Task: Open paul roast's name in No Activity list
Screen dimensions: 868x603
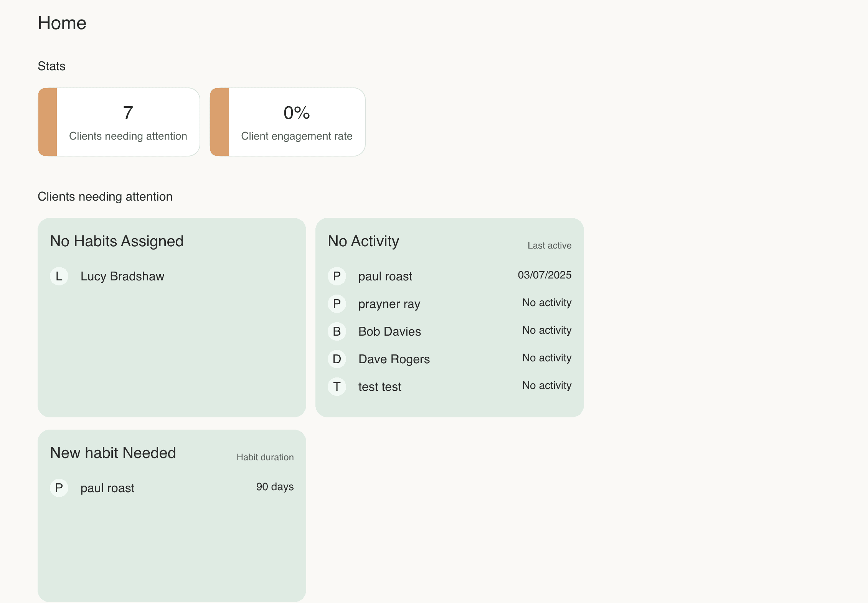Action: click(x=385, y=276)
